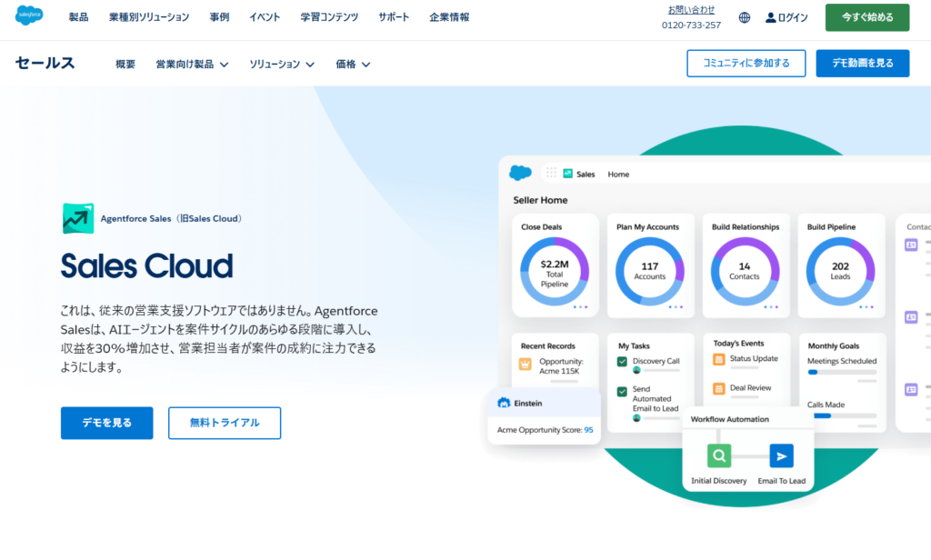This screenshot has width=931, height=560.
Task: Click the 14 Contacts donut chart
Action: [x=745, y=272]
